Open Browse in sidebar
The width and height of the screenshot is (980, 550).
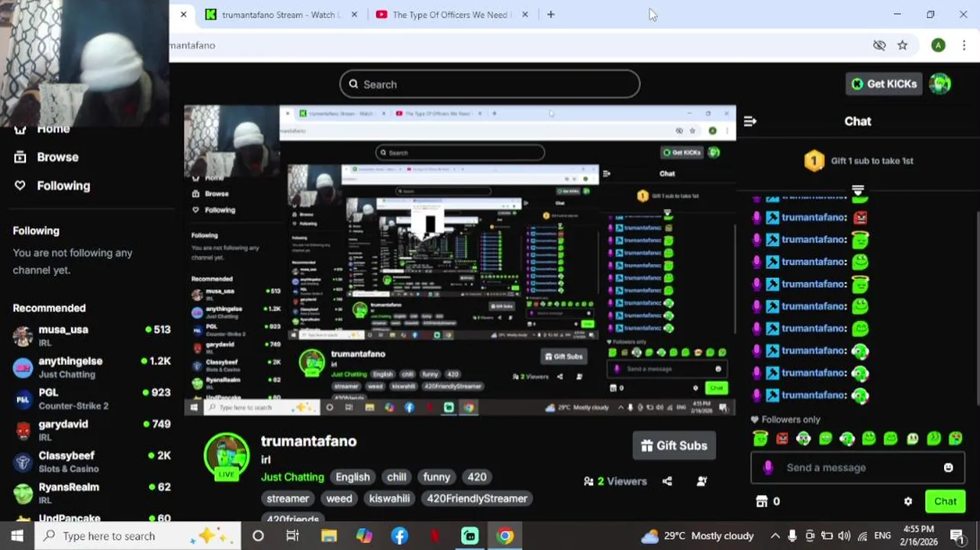tap(47, 157)
